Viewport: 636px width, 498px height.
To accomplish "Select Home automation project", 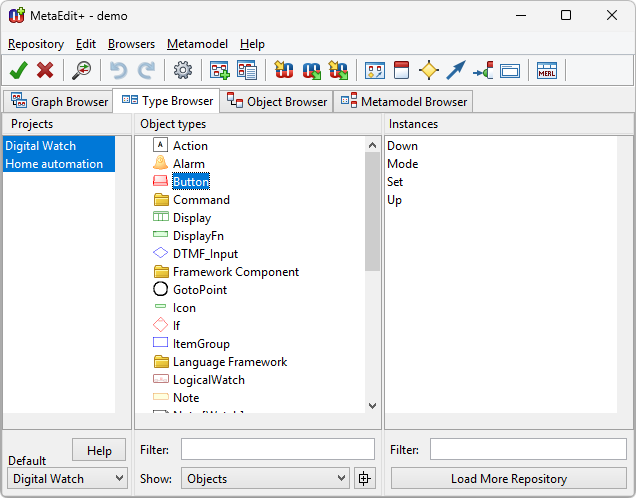I will tap(54, 164).
